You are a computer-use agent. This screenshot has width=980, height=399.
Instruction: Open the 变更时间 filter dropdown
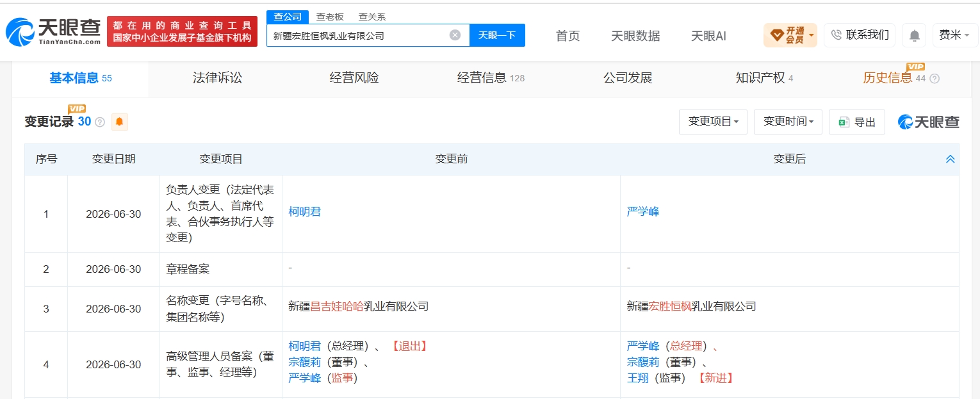point(788,122)
